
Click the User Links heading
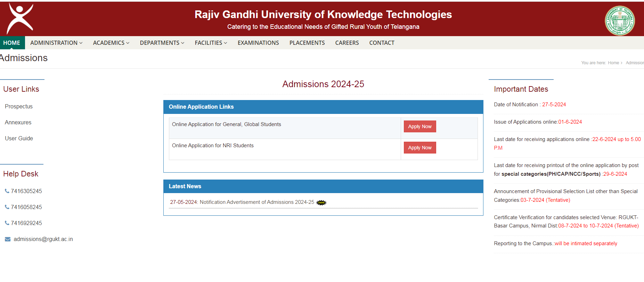click(x=21, y=89)
